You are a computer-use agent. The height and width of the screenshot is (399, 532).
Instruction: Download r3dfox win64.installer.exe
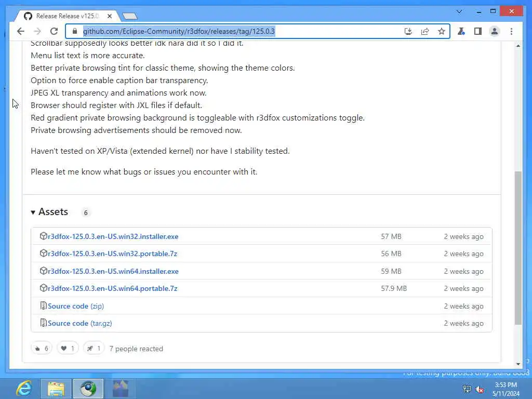[x=113, y=271]
